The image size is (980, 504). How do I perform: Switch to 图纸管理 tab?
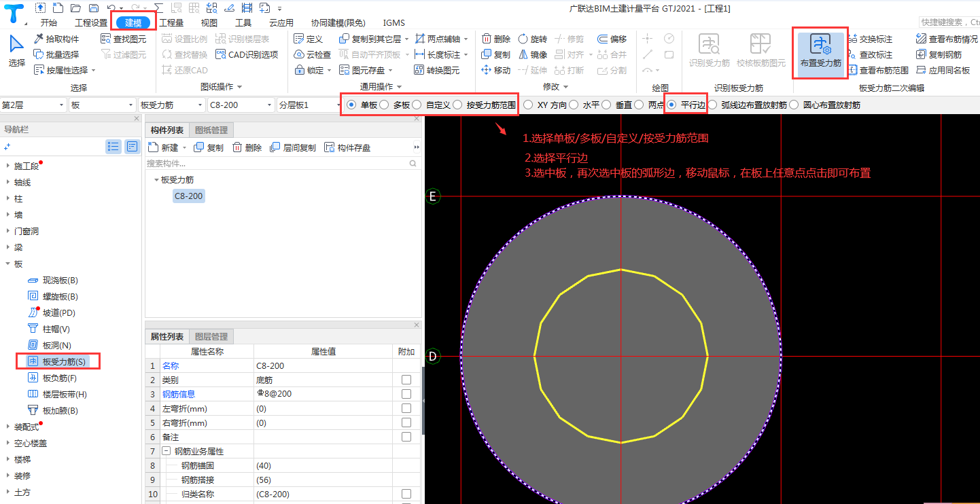click(x=211, y=130)
